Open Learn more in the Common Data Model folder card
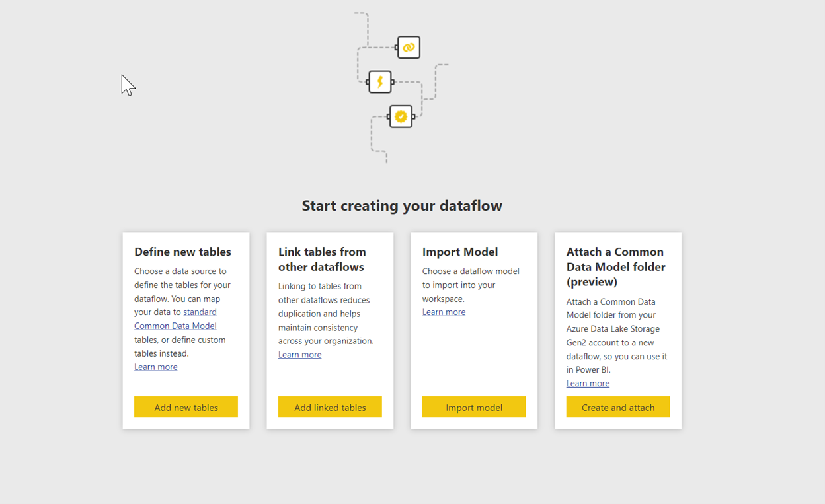The width and height of the screenshot is (825, 504). (588, 383)
